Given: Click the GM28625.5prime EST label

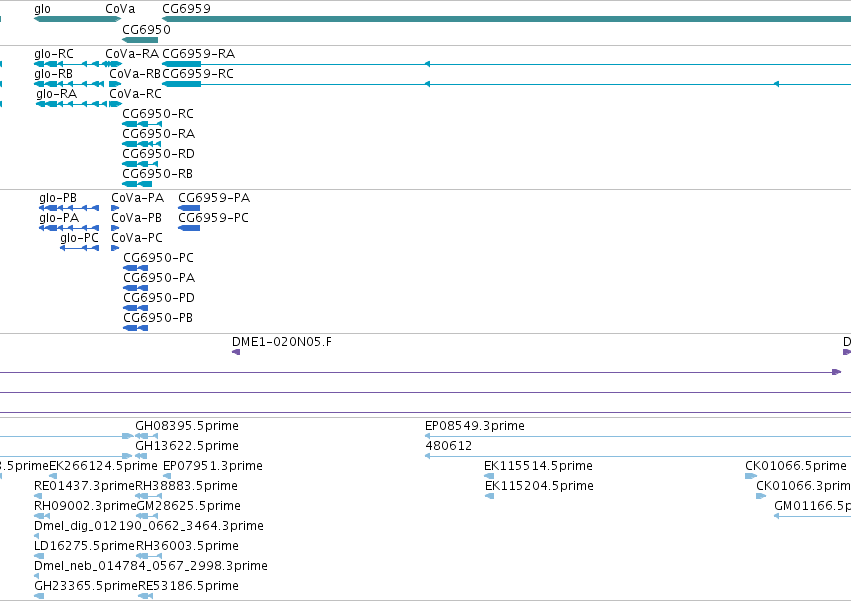Looking at the screenshot, I should click(x=189, y=506).
